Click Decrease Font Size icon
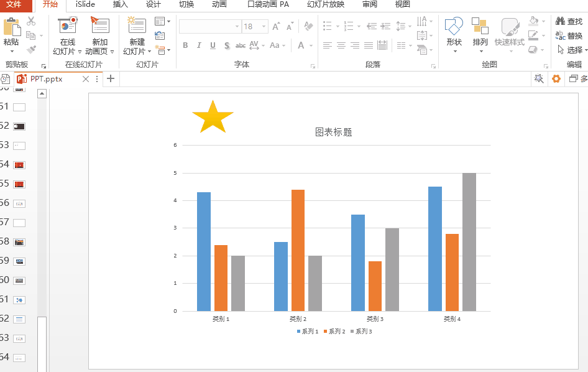Screen dimensions: 588x372 290,27
